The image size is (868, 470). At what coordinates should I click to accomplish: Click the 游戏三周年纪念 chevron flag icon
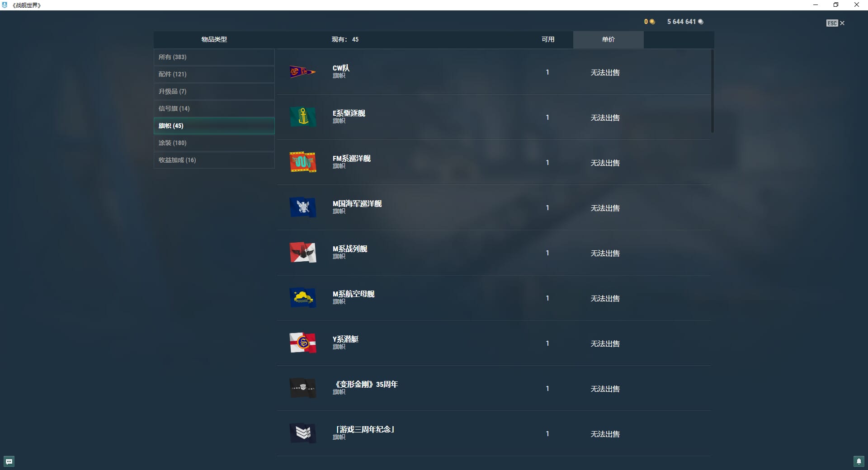click(302, 433)
